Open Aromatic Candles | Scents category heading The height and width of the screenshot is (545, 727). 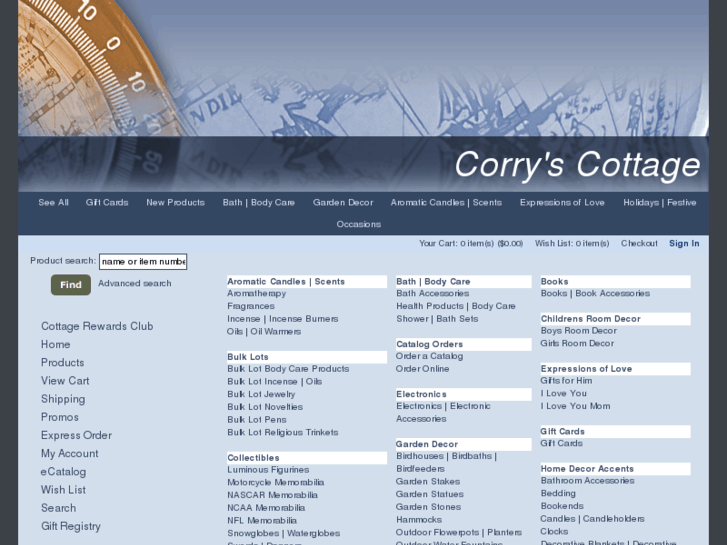pos(286,282)
